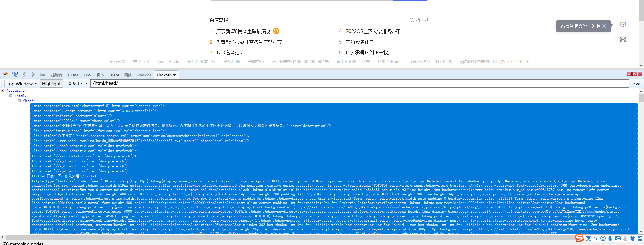
Task: Switch Sogou input language via 英
Action: 588,238
